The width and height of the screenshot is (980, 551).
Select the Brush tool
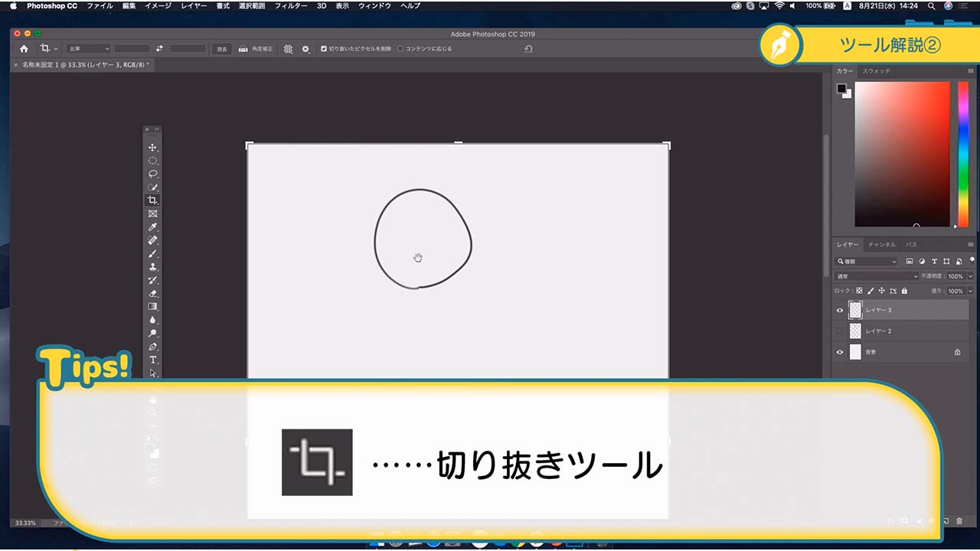click(152, 253)
